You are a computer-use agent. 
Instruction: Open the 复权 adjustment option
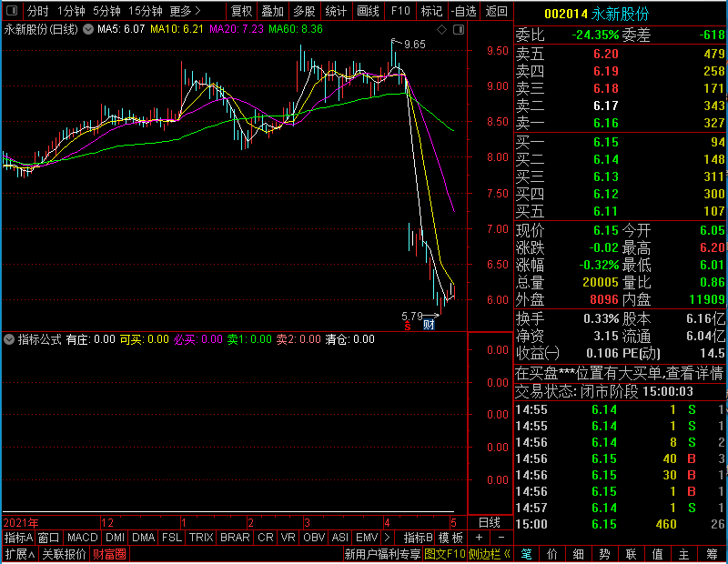click(241, 11)
